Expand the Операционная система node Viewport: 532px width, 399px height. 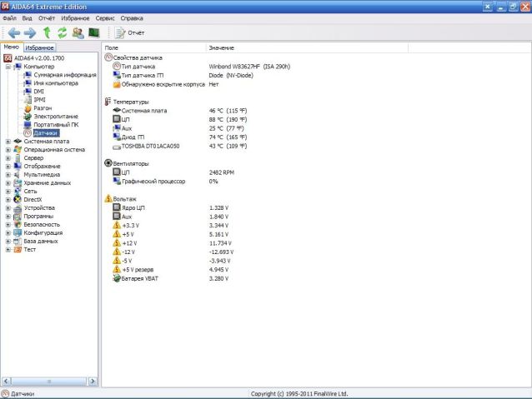(x=8, y=150)
